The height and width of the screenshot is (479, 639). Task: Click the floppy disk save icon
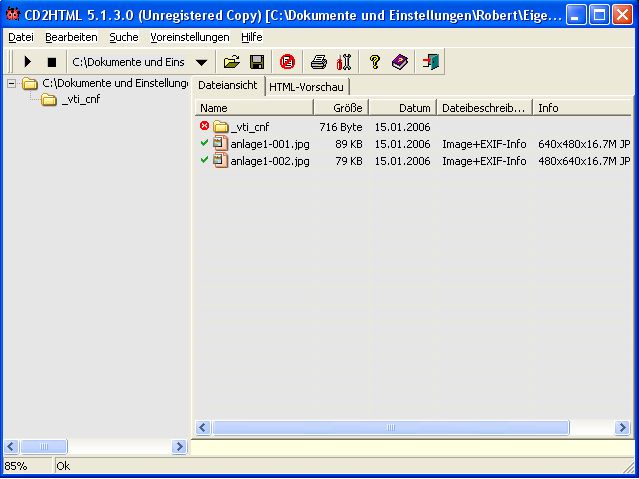click(x=257, y=62)
